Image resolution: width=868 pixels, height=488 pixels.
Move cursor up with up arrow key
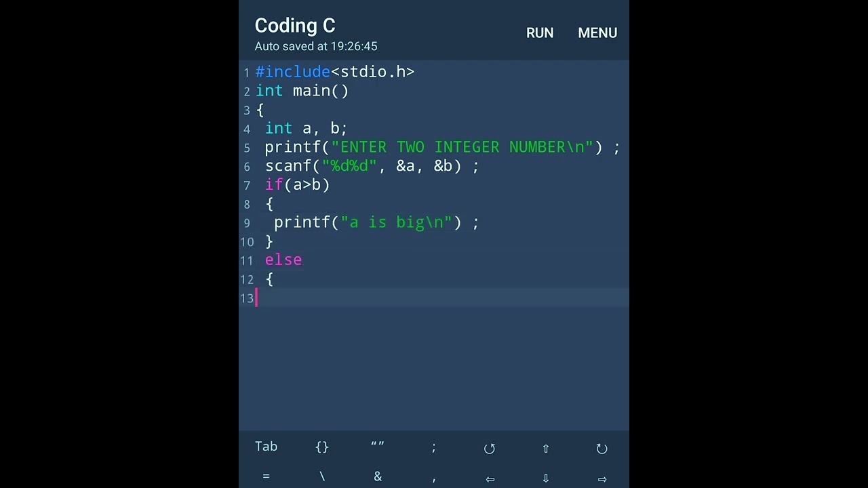click(546, 448)
